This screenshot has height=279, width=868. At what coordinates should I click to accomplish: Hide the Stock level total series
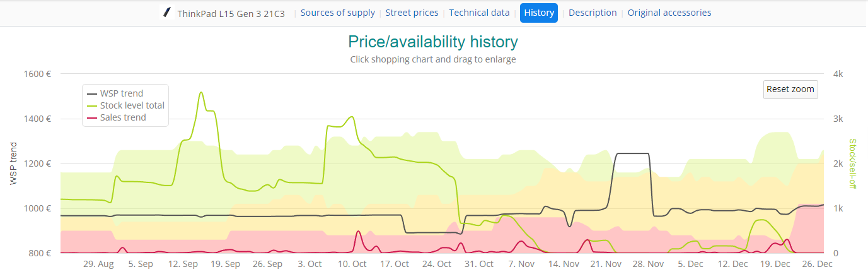click(x=132, y=105)
